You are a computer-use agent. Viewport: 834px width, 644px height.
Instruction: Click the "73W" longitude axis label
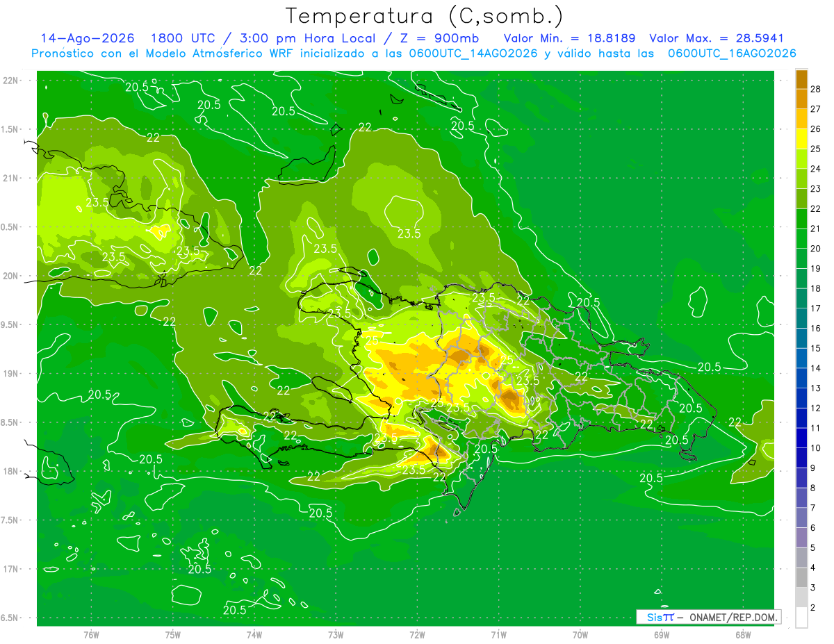(x=336, y=634)
